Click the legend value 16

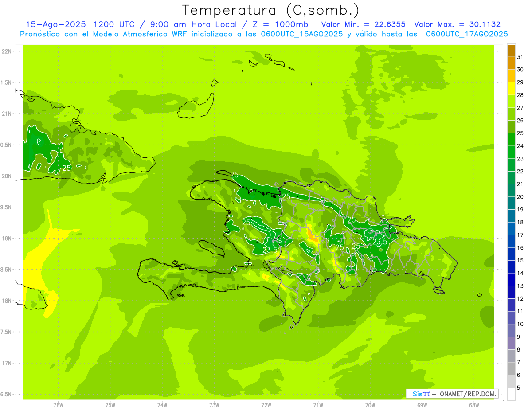(520, 248)
